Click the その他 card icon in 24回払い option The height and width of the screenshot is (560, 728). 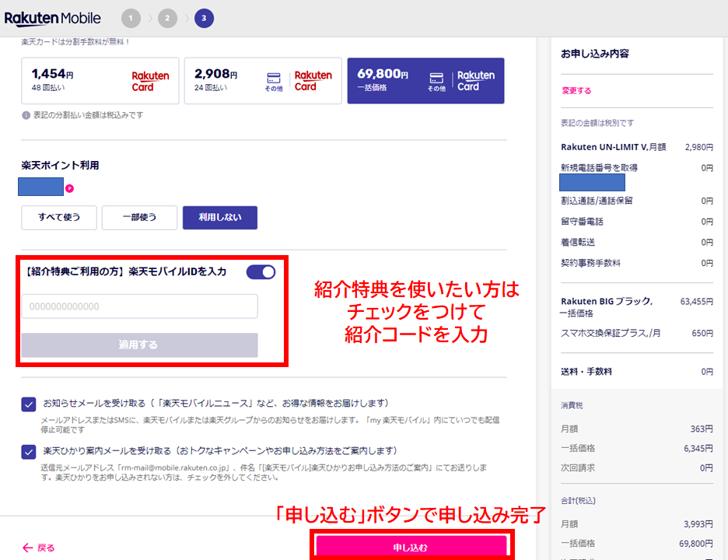(274, 82)
